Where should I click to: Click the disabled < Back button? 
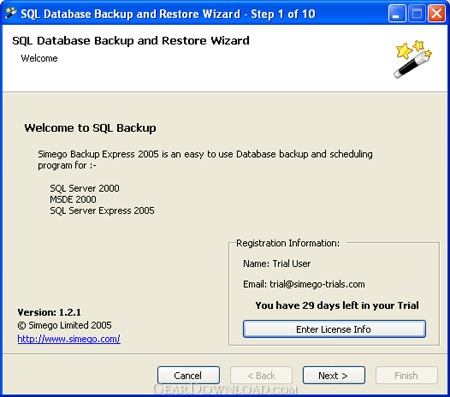(261, 375)
